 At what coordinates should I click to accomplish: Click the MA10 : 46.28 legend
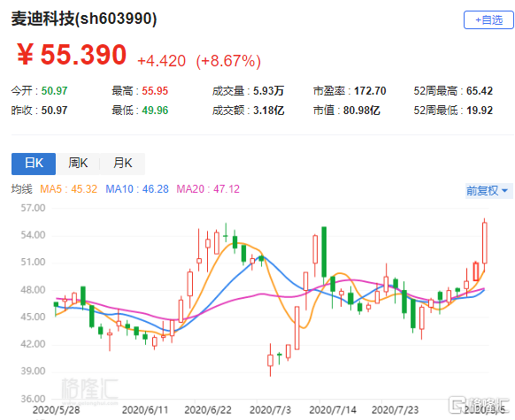(x=137, y=189)
